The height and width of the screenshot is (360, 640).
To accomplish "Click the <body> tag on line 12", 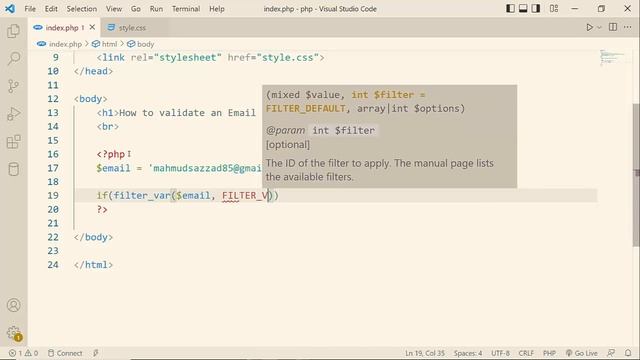I will click(91, 99).
